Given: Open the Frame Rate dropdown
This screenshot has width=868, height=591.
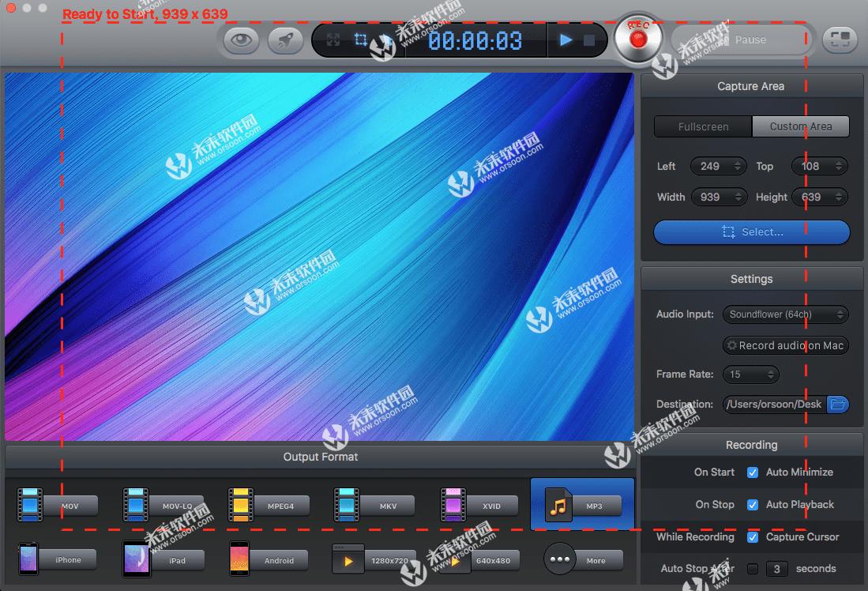Looking at the screenshot, I should 750,374.
